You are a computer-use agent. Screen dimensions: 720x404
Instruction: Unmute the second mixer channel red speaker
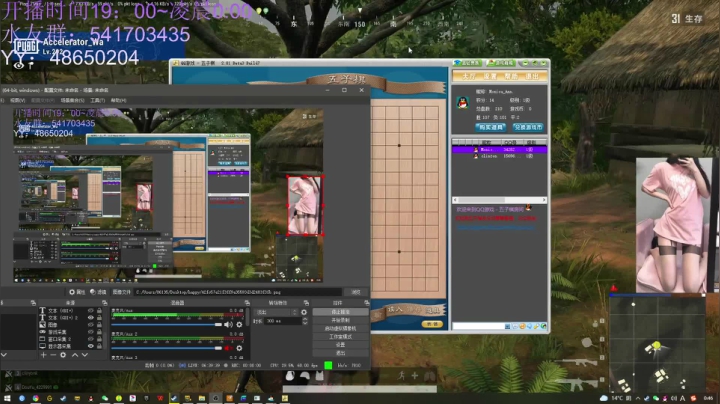(228, 348)
